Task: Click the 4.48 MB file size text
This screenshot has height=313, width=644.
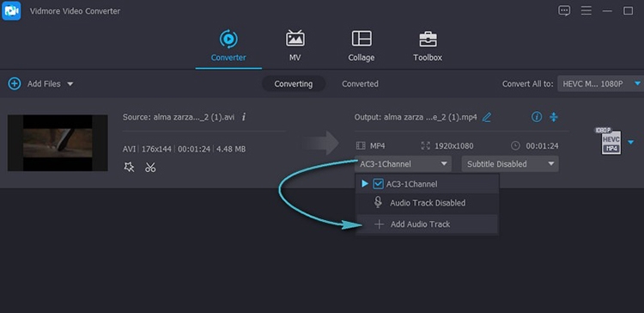Action: pyautogui.click(x=231, y=149)
